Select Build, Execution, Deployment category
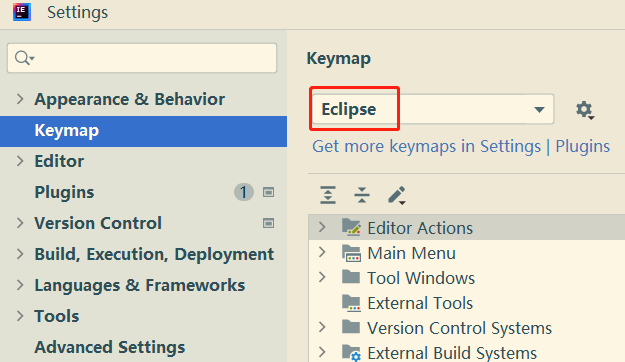Viewport: 625px width, 362px height. pos(154,255)
